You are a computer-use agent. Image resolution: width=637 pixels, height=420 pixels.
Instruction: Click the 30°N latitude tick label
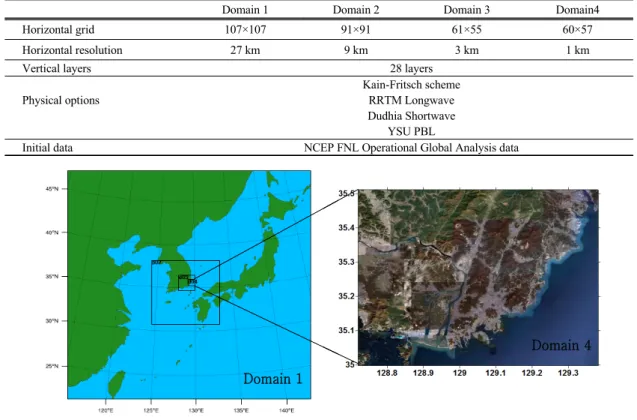[52, 321]
